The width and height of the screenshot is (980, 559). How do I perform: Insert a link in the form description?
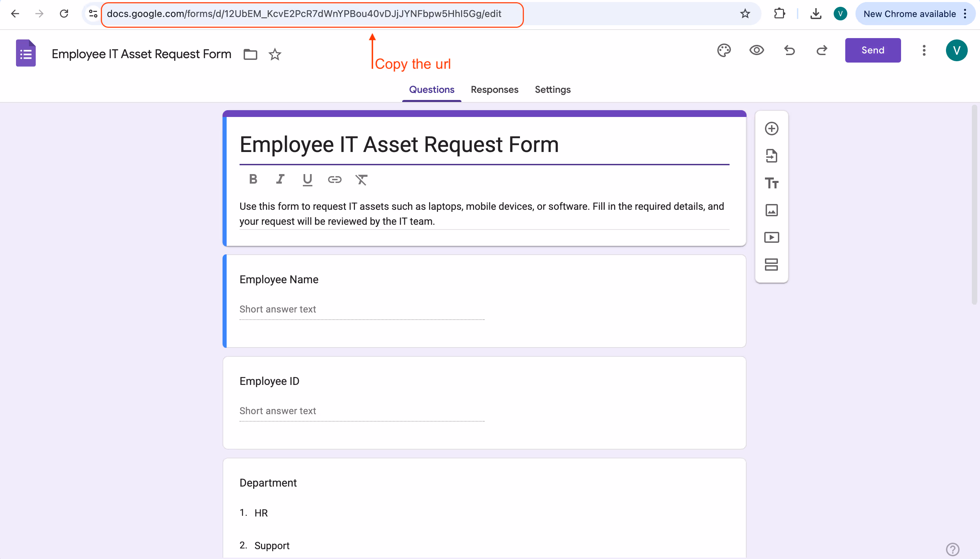click(x=334, y=179)
